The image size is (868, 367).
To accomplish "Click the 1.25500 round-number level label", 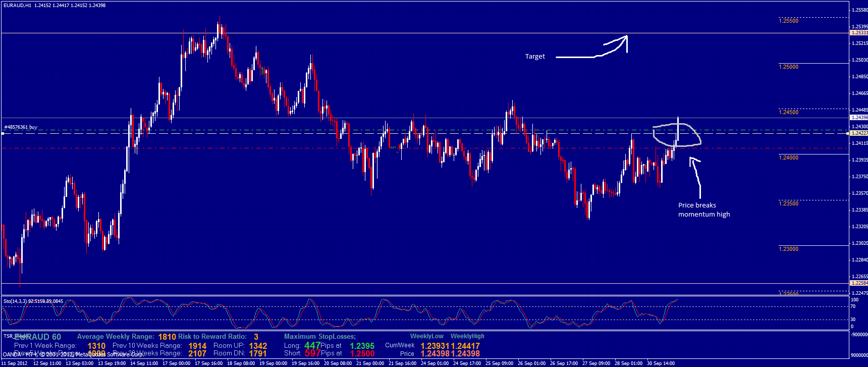I will [x=788, y=21].
